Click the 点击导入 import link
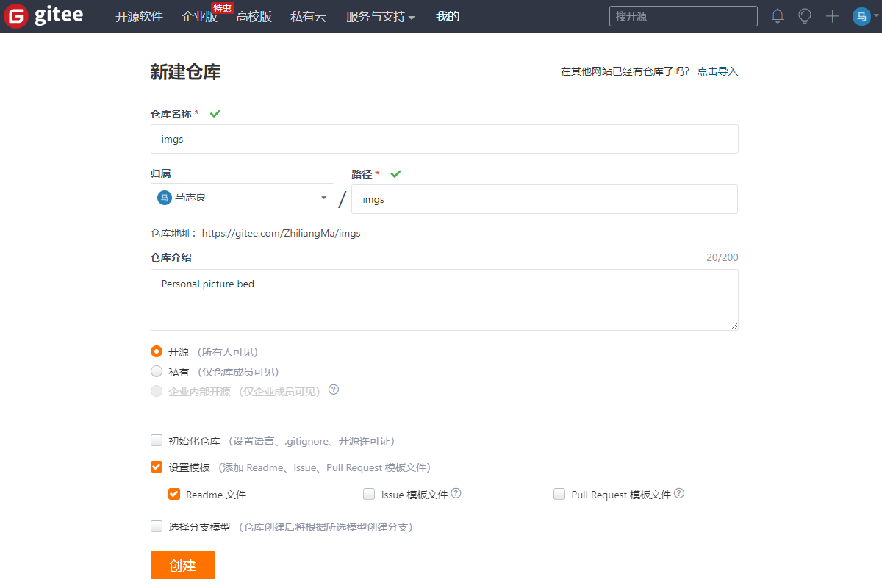This screenshot has width=882, height=588. click(717, 71)
